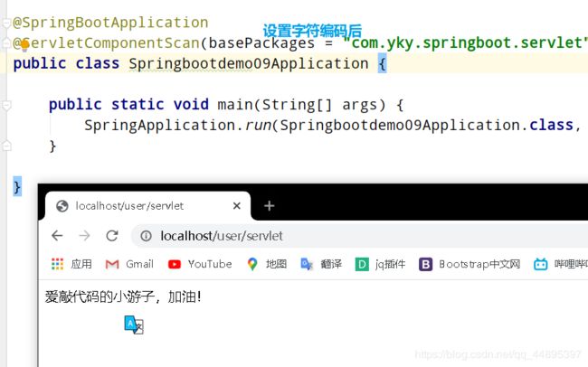Close the localhost/user/servlet tab
Image resolution: width=588 pixels, height=367 pixels.
237,206
